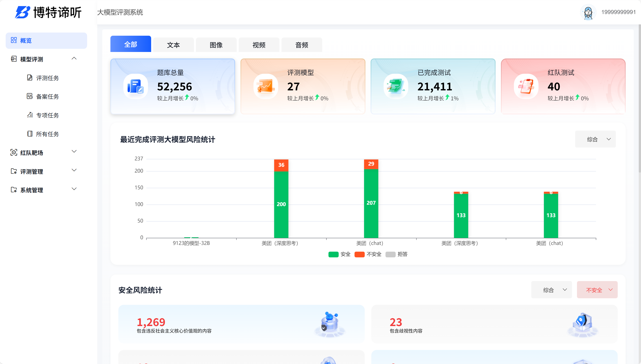Select the 评测任务 sidebar icon
Viewport: 641px width, 364px height.
tap(30, 78)
